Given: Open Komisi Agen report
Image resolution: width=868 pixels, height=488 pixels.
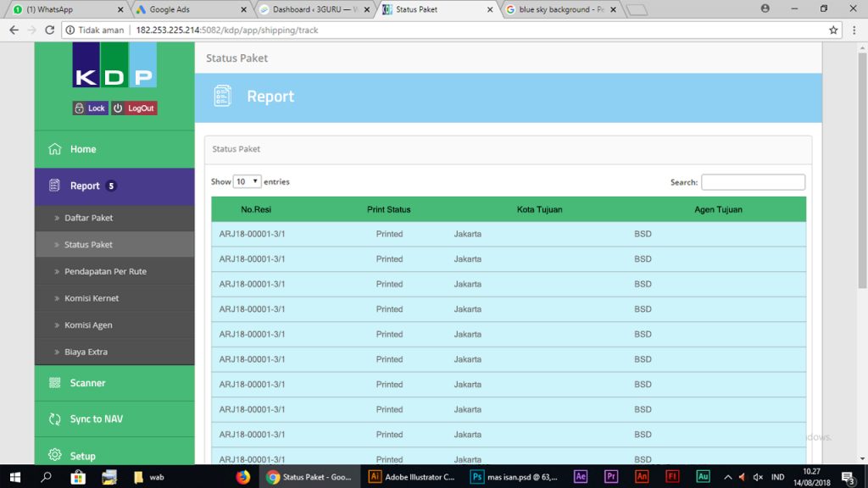Looking at the screenshot, I should click(x=114, y=325).
